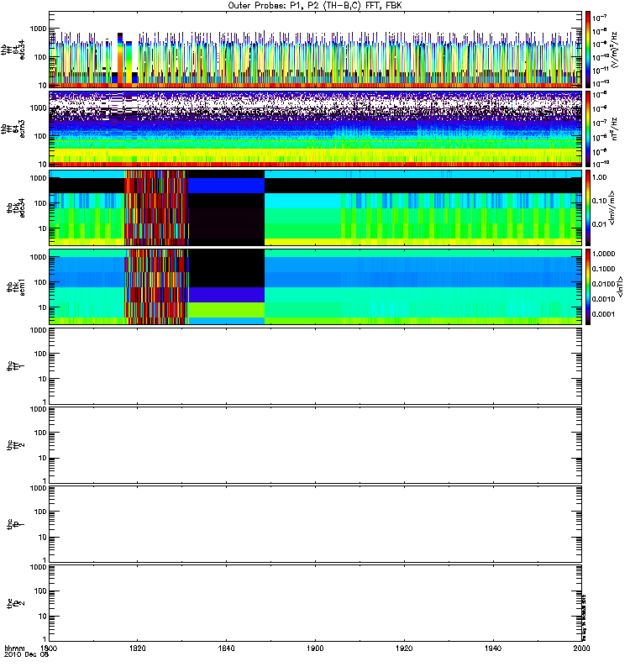This screenshot has width=630, height=672.
Task: Click the "thb fbk scm1" y-axis label
Action: point(15,286)
